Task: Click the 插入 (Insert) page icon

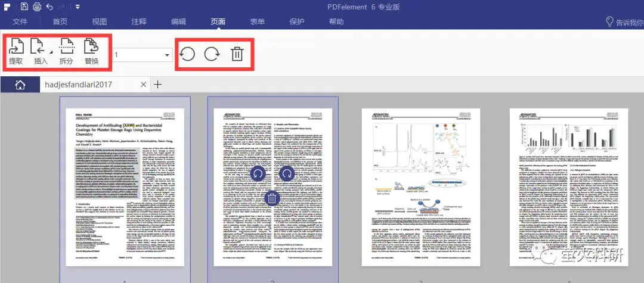Action: click(39, 51)
